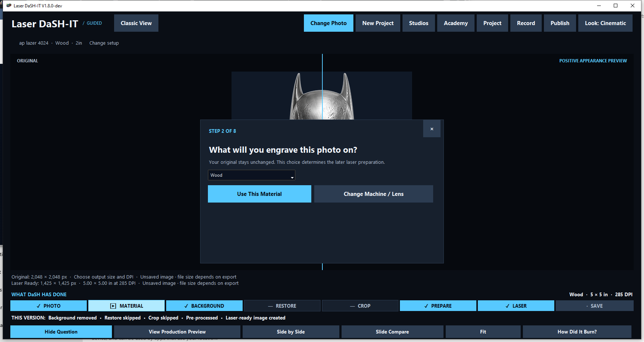Click the Fit button
644x342 pixels.
click(483, 331)
